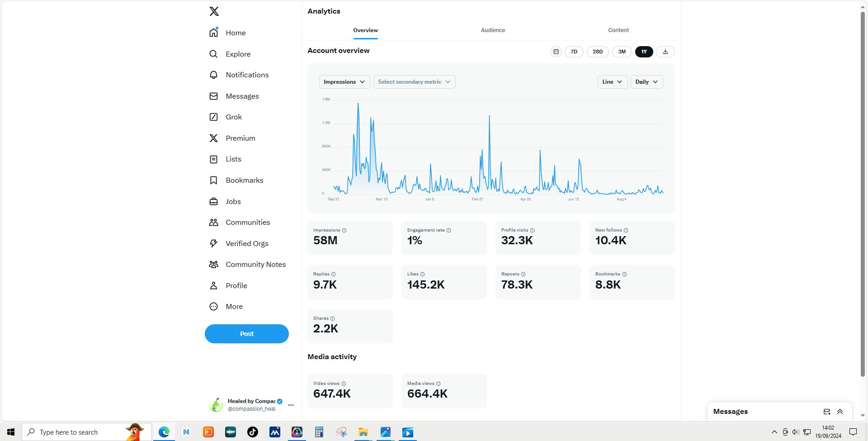
Task: Switch to the Content tab
Action: 618,30
